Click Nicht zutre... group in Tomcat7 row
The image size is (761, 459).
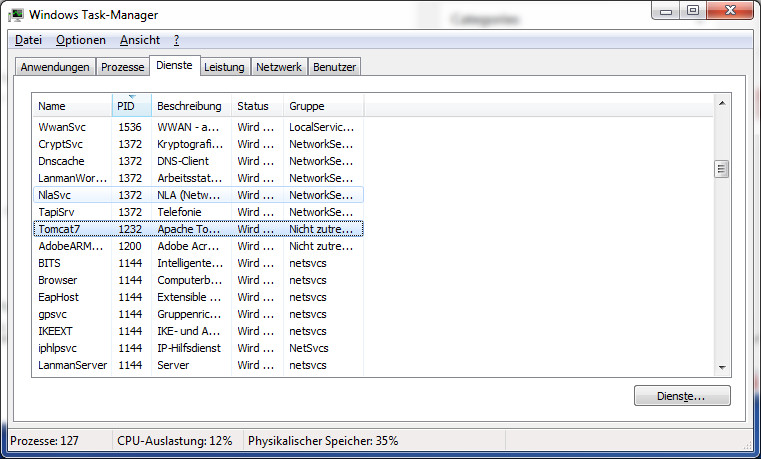(x=321, y=229)
